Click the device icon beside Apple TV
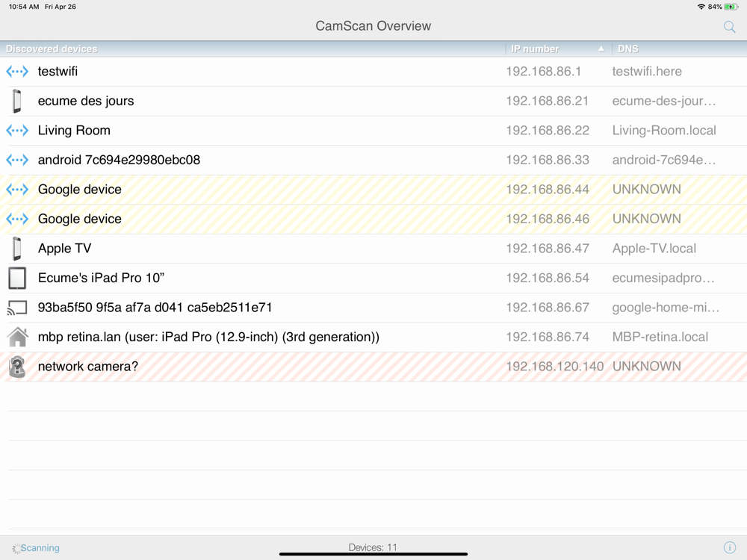Image resolution: width=747 pixels, height=560 pixels. point(17,249)
